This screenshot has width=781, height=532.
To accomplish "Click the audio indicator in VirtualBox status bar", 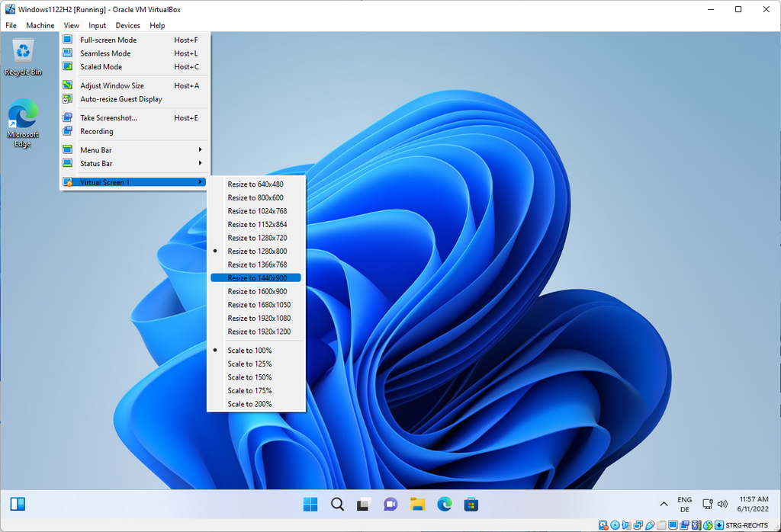I will coord(626,525).
